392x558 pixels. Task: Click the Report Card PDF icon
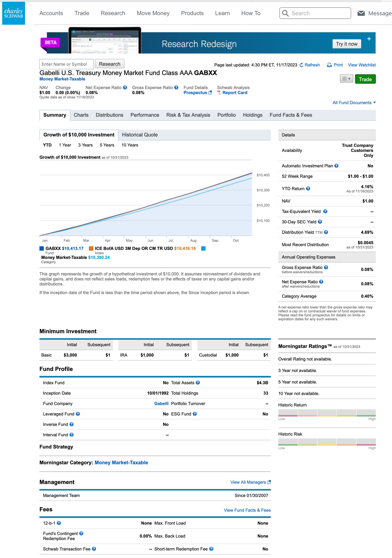pos(219,93)
